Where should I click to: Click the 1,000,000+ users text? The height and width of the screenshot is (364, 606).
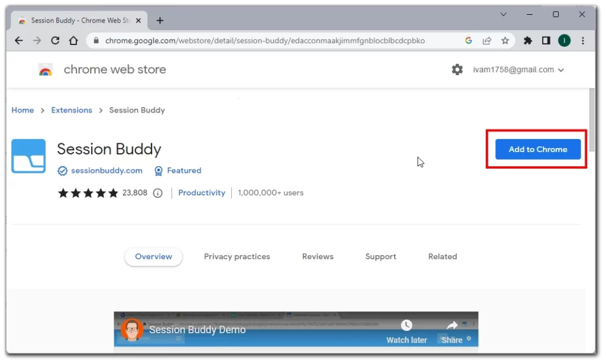coord(270,193)
